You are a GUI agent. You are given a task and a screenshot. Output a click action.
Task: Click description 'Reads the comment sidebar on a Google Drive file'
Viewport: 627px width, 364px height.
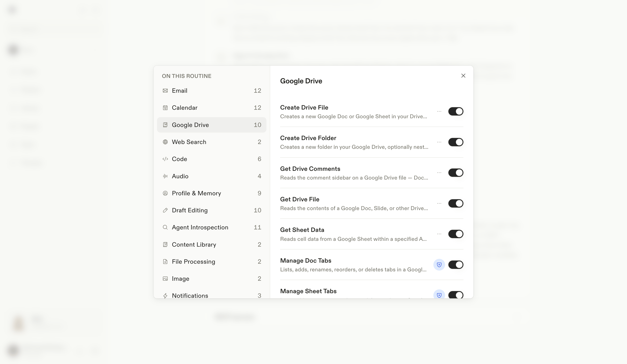point(354,178)
